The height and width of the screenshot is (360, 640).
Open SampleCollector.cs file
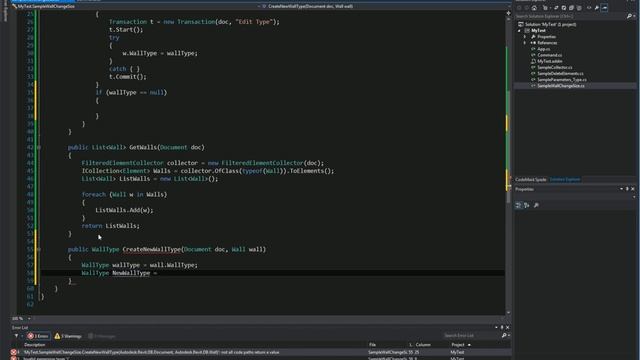click(555, 67)
